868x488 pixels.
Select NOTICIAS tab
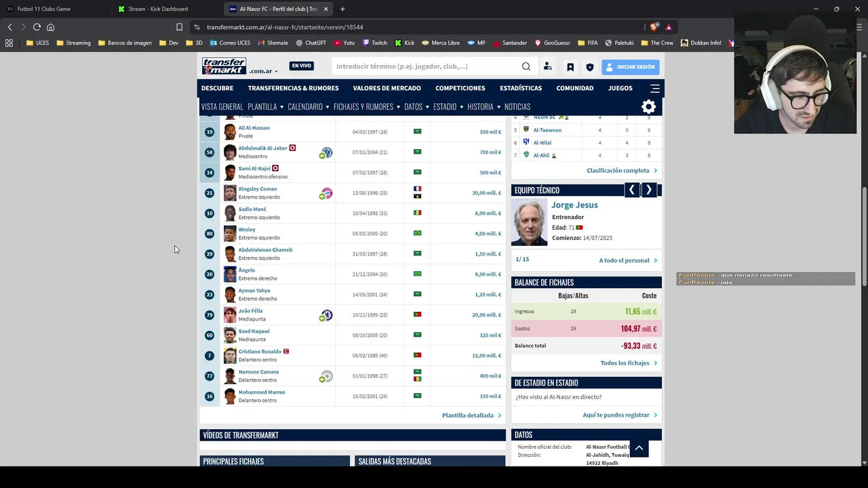point(517,106)
